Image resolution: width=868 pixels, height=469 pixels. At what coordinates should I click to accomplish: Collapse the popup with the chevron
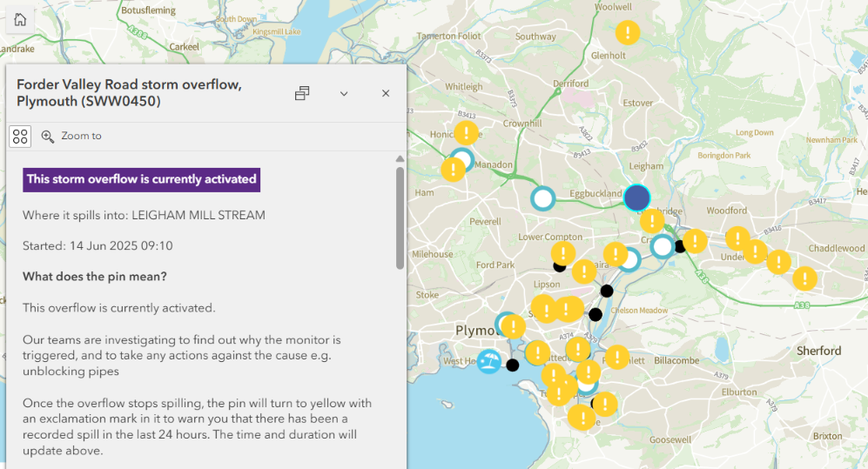click(x=344, y=93)
